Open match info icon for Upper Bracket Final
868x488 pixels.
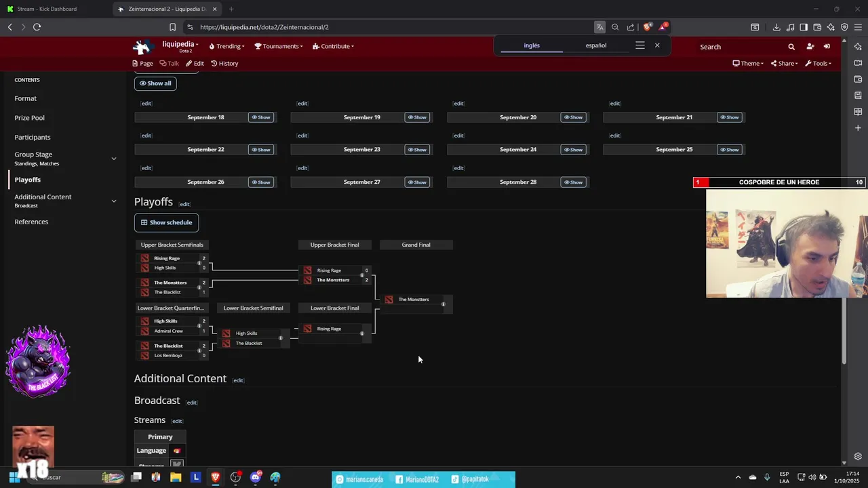362,275
